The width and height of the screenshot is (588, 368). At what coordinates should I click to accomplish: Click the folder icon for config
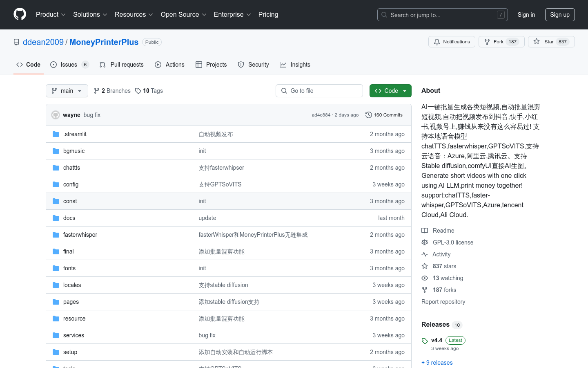point(56,184)
